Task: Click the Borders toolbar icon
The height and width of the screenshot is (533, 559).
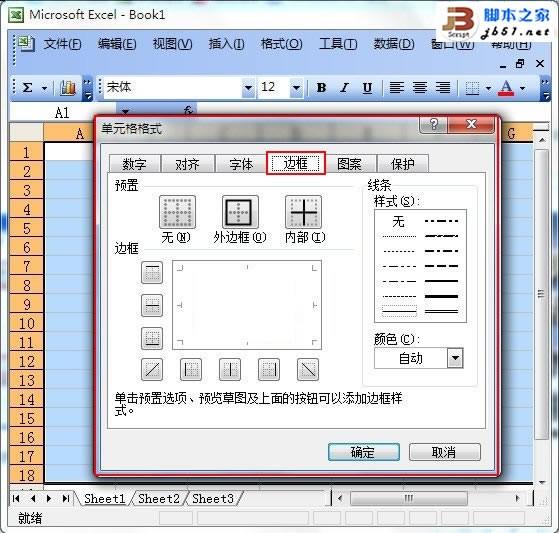Action: [472, 88]
